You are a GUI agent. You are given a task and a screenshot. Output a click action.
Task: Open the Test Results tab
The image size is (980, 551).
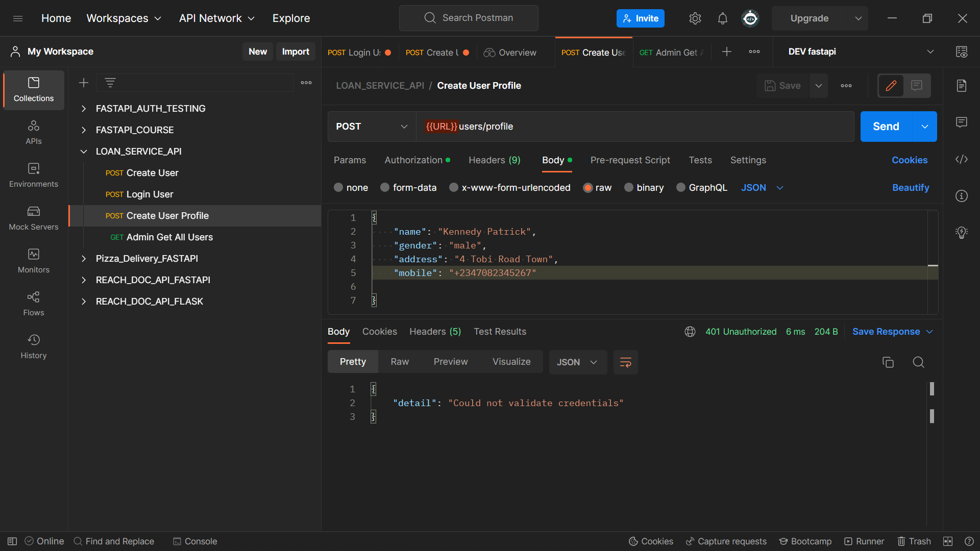[500, 331]
